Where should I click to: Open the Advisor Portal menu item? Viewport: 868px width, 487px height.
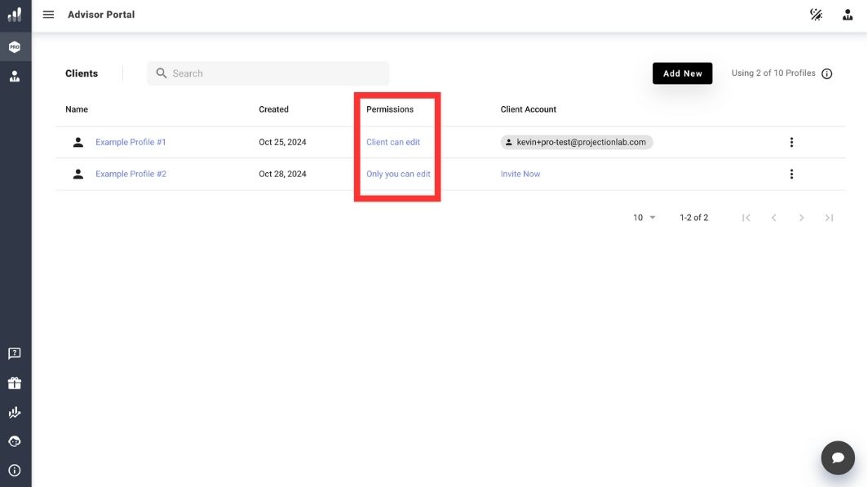pos(100,14)
